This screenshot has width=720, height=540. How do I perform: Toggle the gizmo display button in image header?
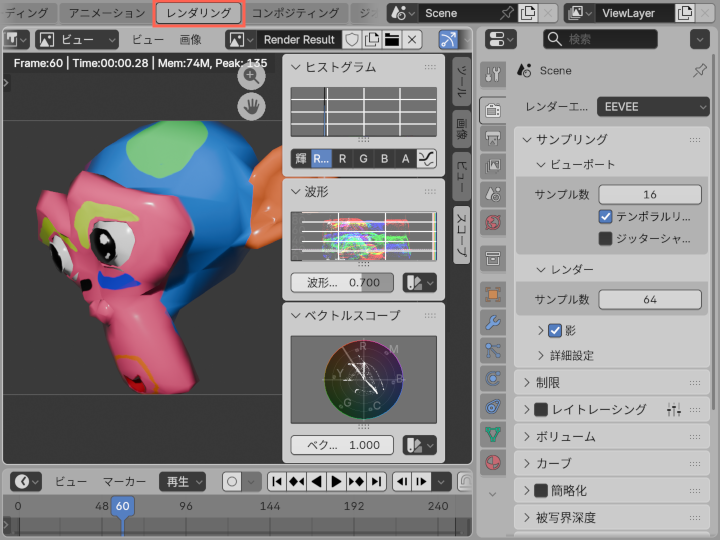click(449, 40)
